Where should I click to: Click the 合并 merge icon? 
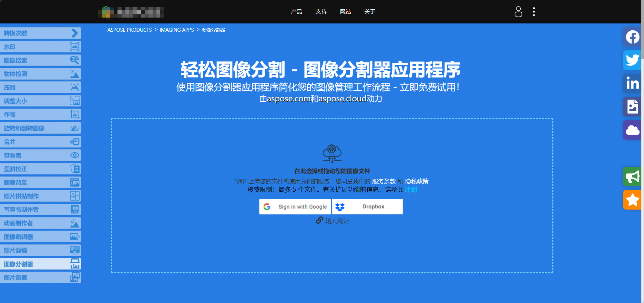pyautogui.click(x=75, y=142)
